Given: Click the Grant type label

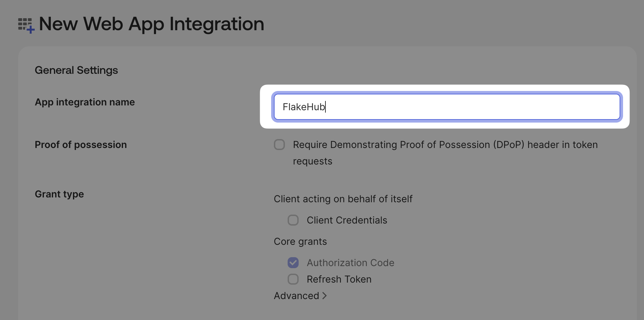Looking at the screenshot, I should coord(59,194).
